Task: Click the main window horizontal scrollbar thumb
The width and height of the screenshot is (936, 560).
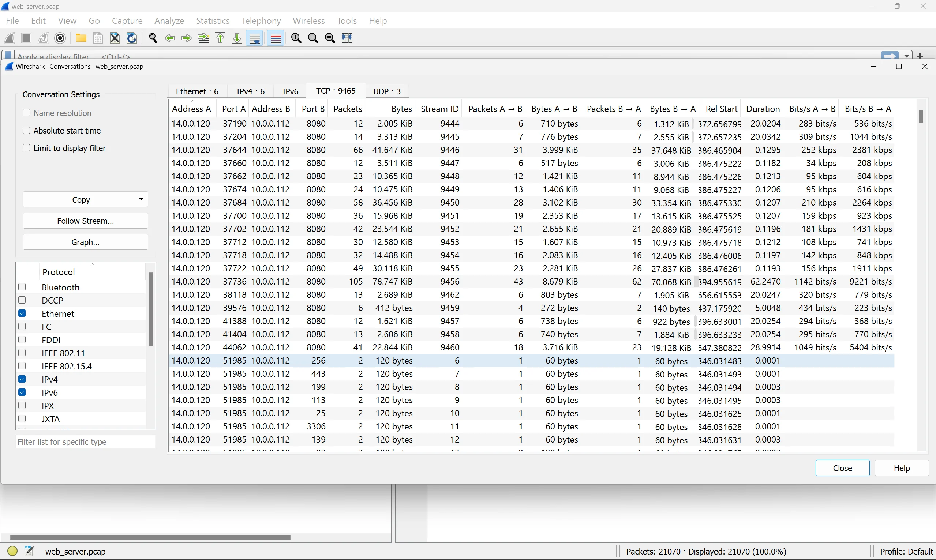Action: (x=150, y=537)
